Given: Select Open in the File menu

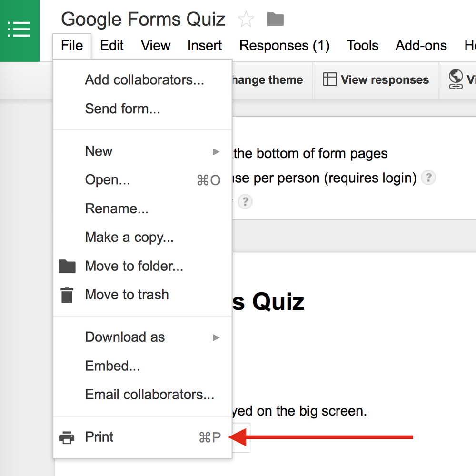Looking at the screenshot, I should 142,180.
